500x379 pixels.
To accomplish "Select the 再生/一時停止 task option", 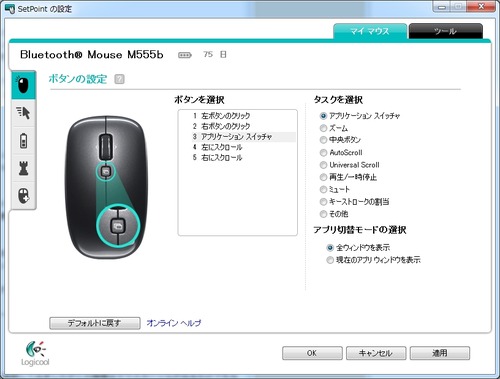I will 323,177.
